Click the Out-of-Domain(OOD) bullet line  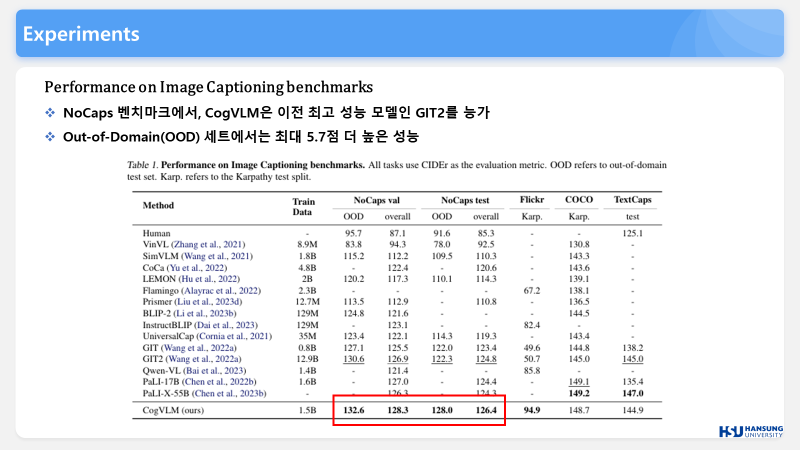point(241,137)
